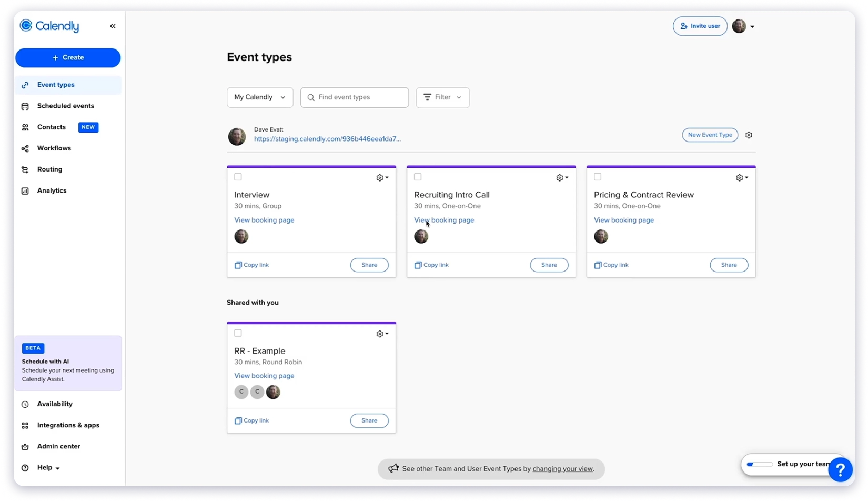Screen dimensions: 868x502
Task: Click the host avatar on Interview card
Action: (x=241, y=237)
